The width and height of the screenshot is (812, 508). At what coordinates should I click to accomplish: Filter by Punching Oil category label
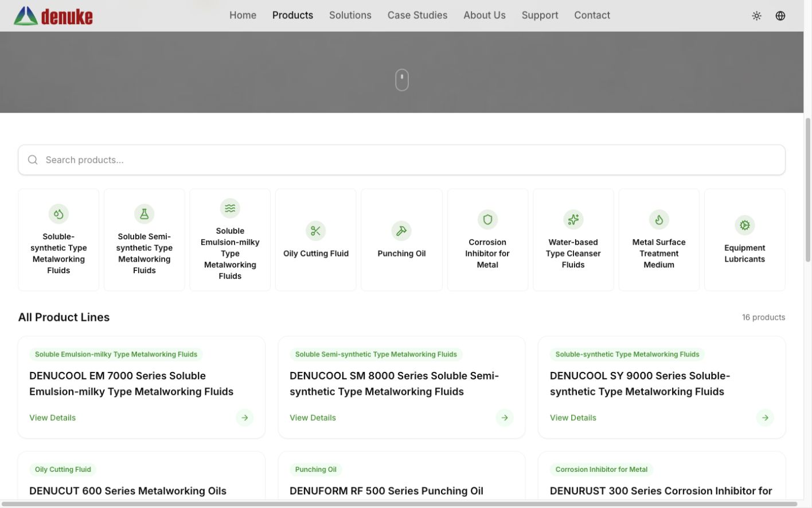tap(401, 254)
